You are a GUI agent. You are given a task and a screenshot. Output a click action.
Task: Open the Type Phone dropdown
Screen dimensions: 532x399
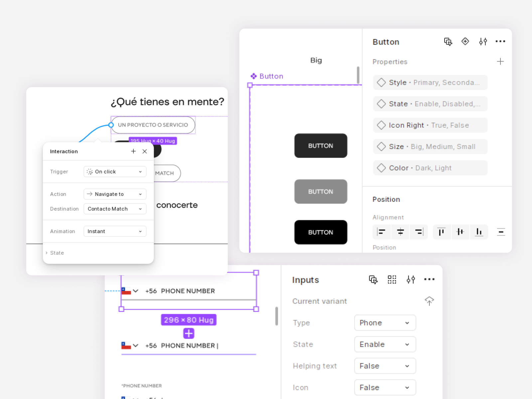[x=385, y=323]
